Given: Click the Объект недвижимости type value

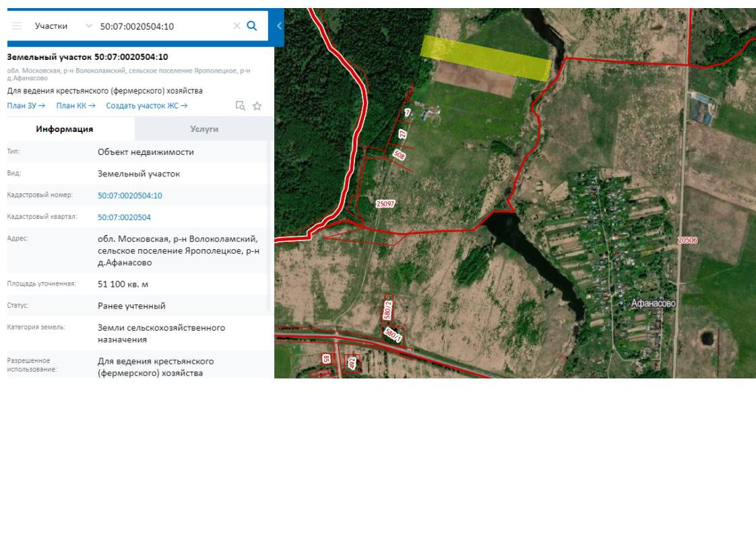Looking at the screenshot, I should pyautogui.click(x=146, y=152).
